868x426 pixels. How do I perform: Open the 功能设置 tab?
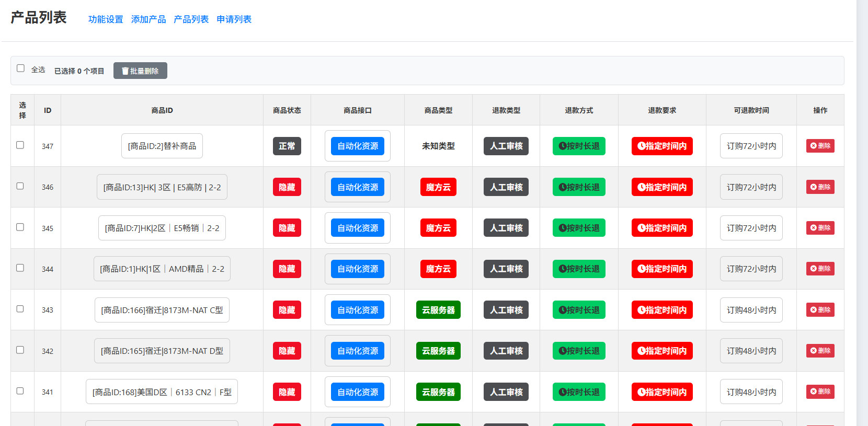[x=106, y=19]
